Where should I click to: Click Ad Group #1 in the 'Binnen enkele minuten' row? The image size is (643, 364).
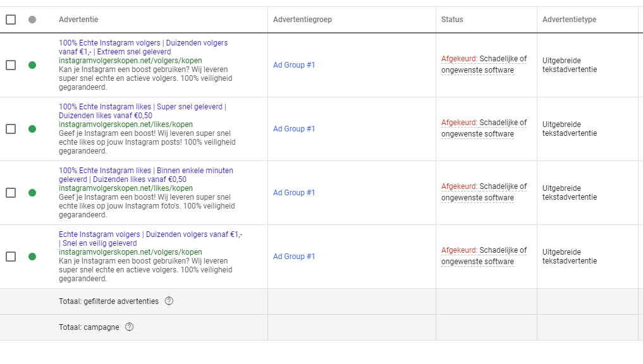(x=294, y=193)
